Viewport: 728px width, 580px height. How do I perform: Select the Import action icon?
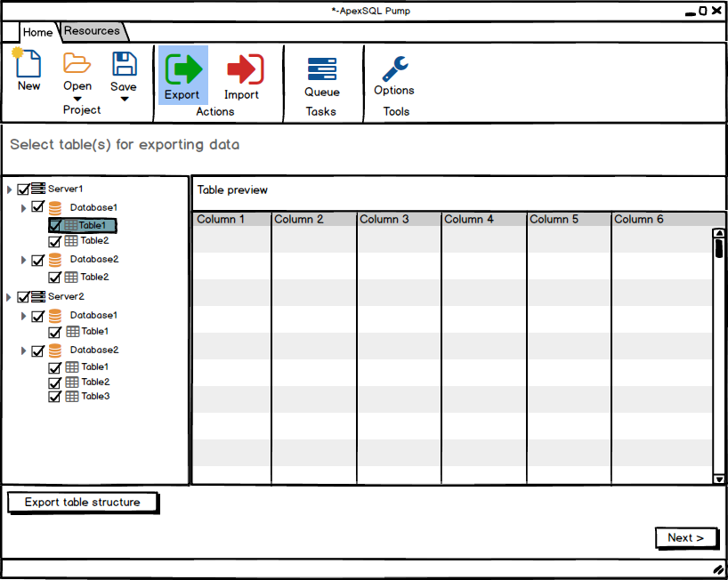point(246,69)
